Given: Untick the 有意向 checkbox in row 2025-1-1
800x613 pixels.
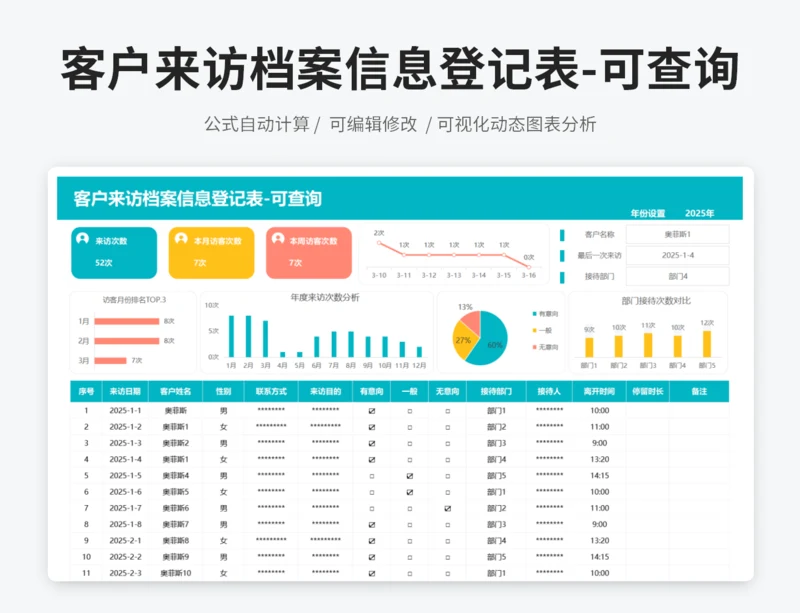Looking at the screenshot, I should tap(371, 411).
